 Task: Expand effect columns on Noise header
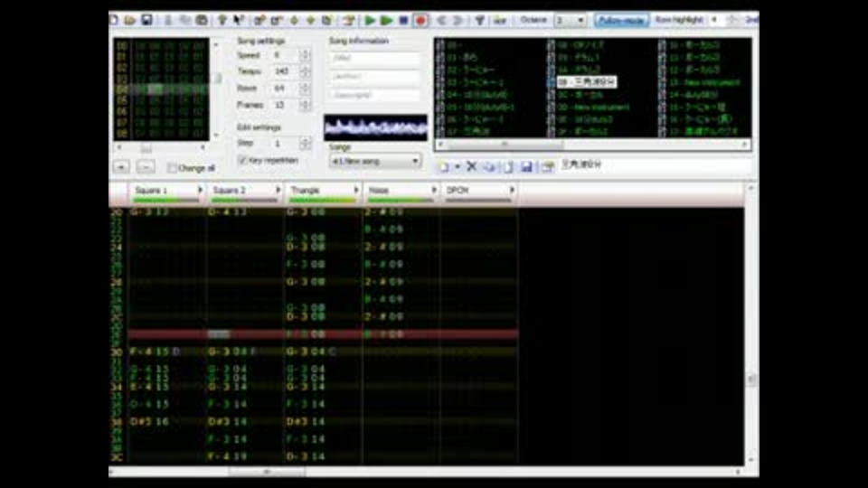tap(434, 191)
